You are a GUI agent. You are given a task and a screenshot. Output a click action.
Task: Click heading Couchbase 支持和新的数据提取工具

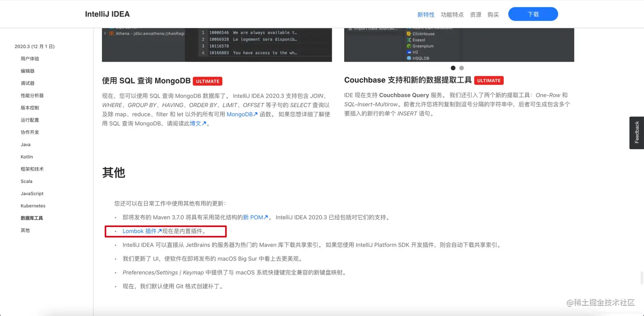pyautogui.click(x=408, y=80)
